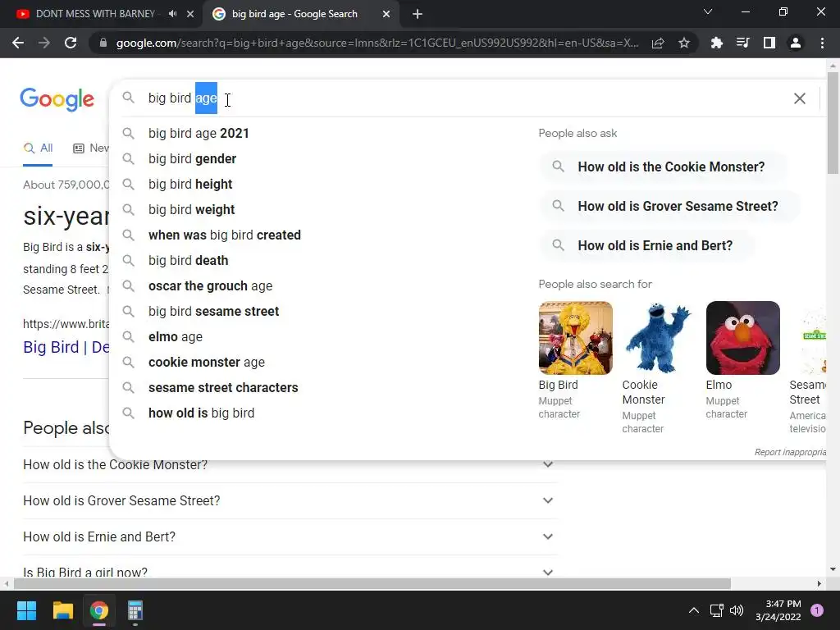Open a new tab with the plus button
This screenshot has height=630, width=840.
(x=418, y=14)
